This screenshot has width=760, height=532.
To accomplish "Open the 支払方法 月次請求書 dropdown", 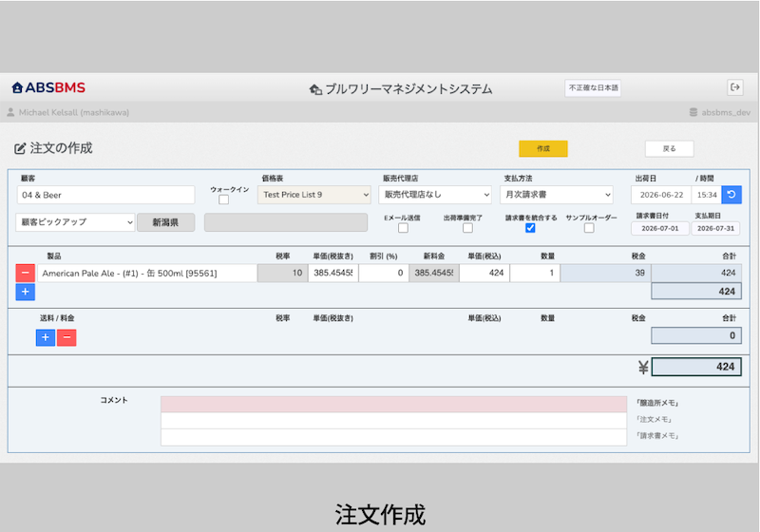I will (x=557, y=195).
